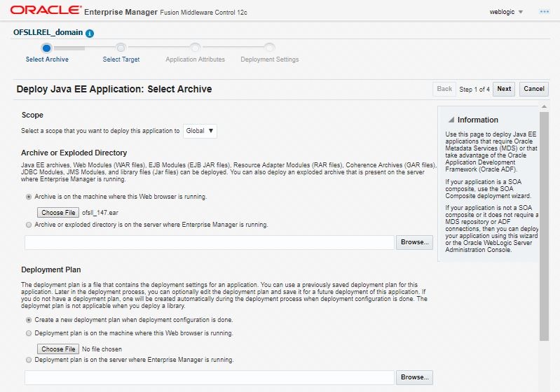Go to the Deployment Settings step label
560x392 pixels.
tap(270, 59)
